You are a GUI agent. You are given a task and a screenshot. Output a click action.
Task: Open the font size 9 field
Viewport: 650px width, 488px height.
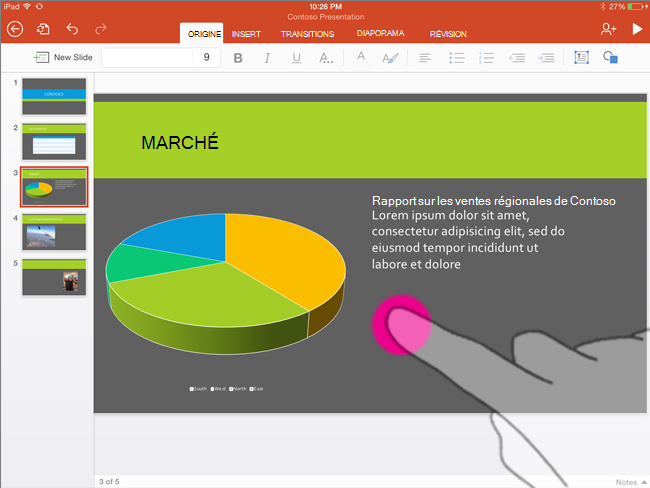click(x=206, y=57)
